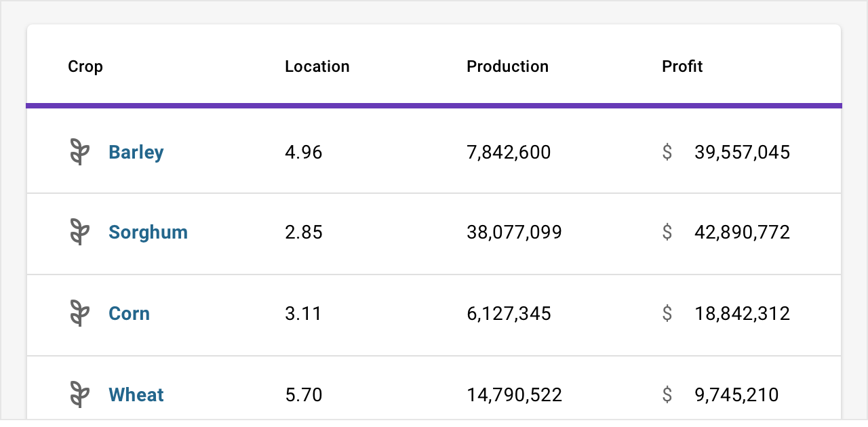Click Corn location value 3.11
868x427 pixels.
pos(303,314)
